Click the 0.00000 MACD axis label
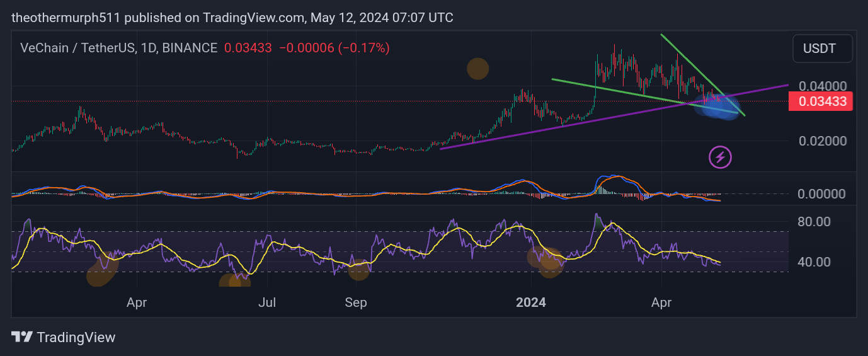This screenshot has width=868, height=356. click(x=821, y=193)
